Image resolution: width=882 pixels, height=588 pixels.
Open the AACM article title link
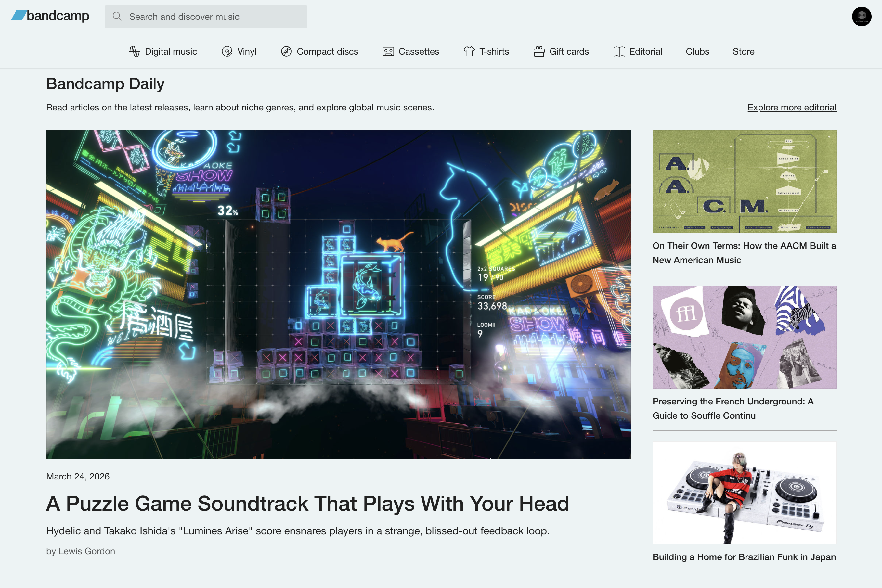[x=744, y=252]
